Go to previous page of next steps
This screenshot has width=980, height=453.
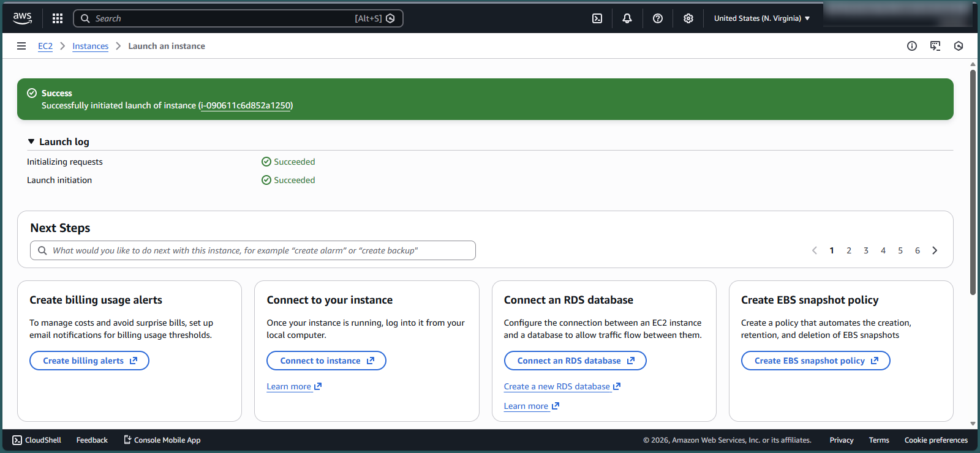point(815,250)
